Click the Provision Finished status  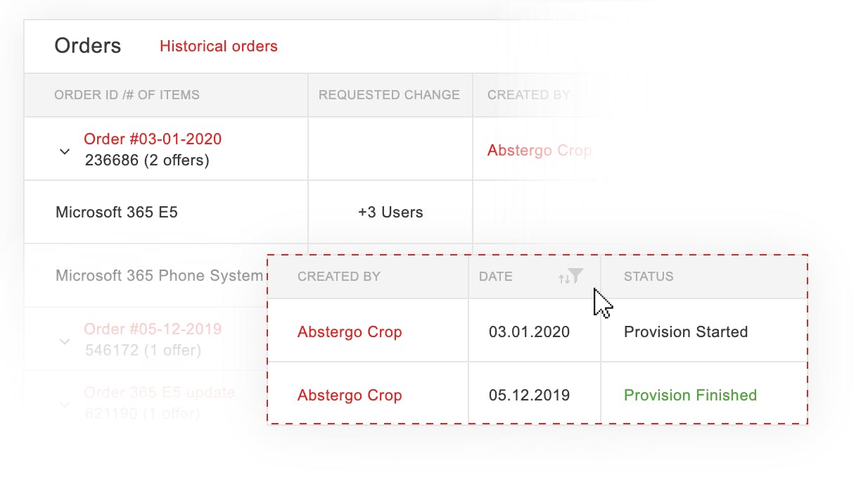[x=690, y=396]
